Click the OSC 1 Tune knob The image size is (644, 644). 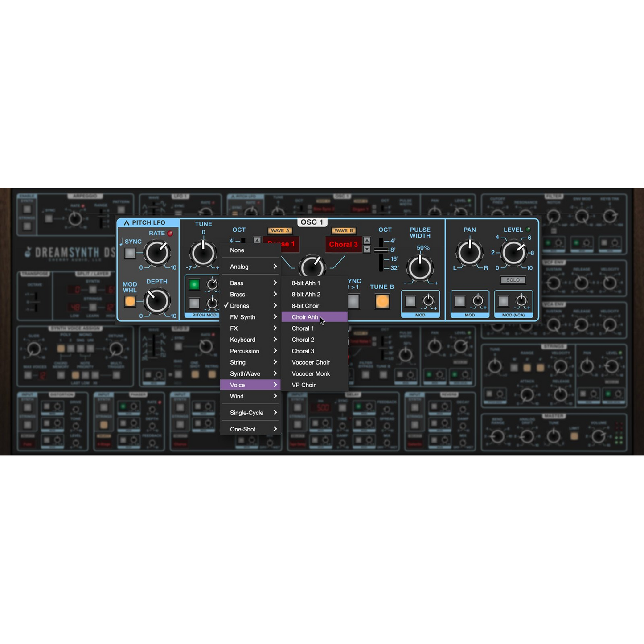(x=203, y=254)
